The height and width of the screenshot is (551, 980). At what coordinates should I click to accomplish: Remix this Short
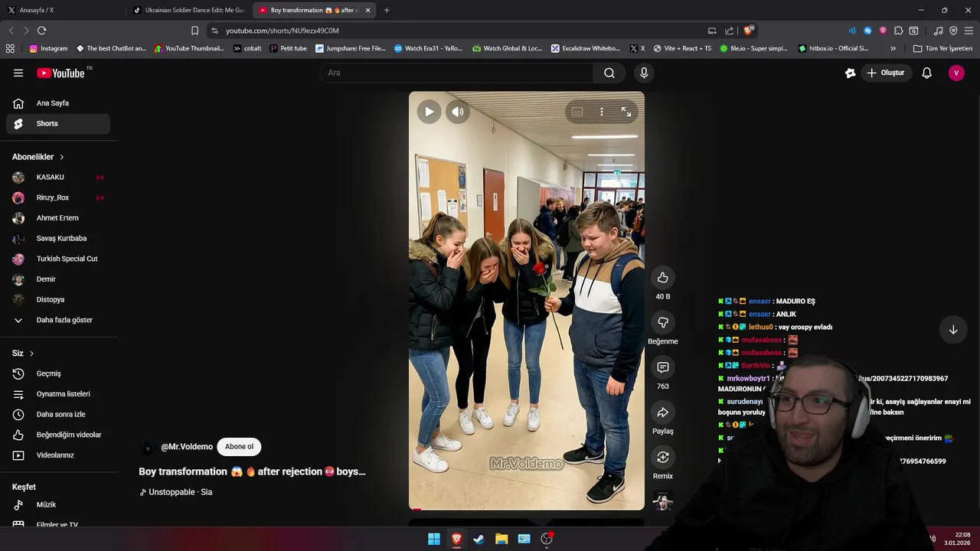click(x=663, y=458)
